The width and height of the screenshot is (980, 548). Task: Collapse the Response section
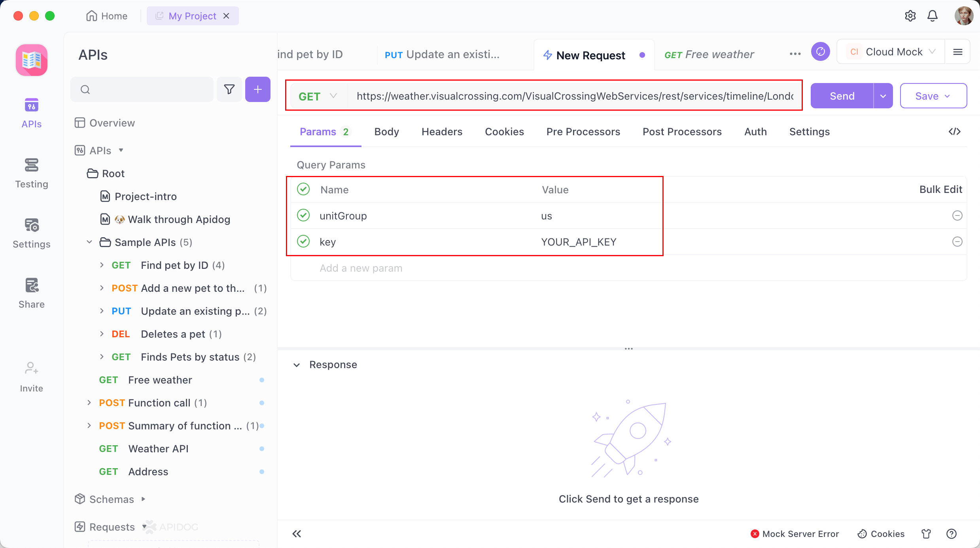coord(297,365)
